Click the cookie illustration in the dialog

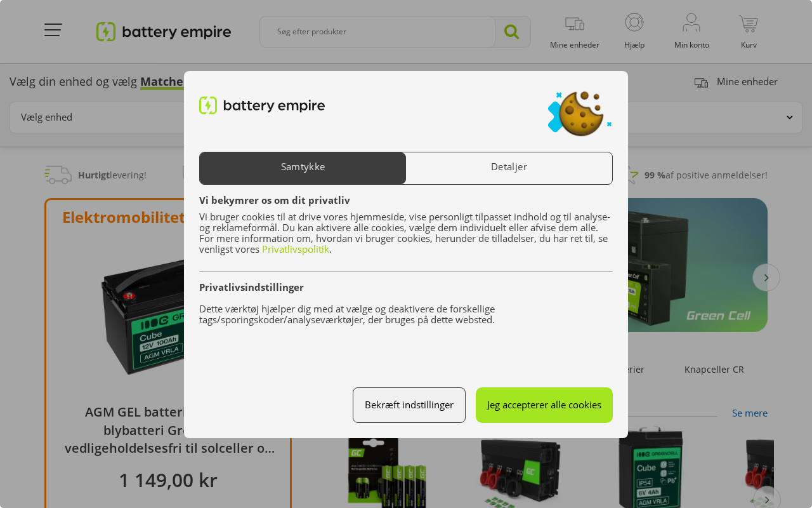580,114
